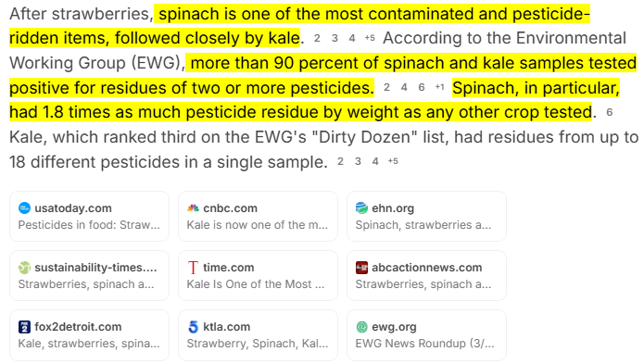Click the ewg.org green favicon
Viewport: 644px width, 364px height.
(x=361, y=327)
